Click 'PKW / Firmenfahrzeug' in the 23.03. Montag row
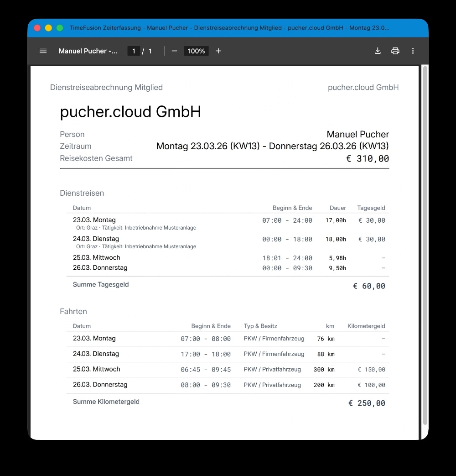Image resolution: width=456 pixels, height=476 pixels. (274, 339)
